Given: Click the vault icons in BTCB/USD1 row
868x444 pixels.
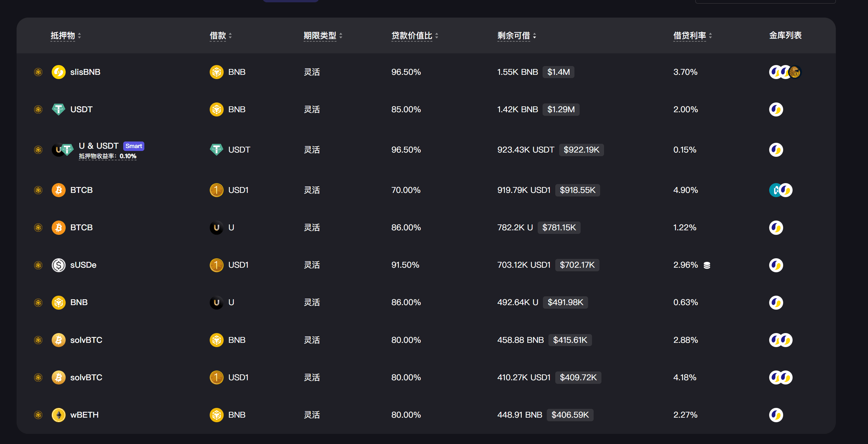Looking at the screenshot, I should 781,190.
